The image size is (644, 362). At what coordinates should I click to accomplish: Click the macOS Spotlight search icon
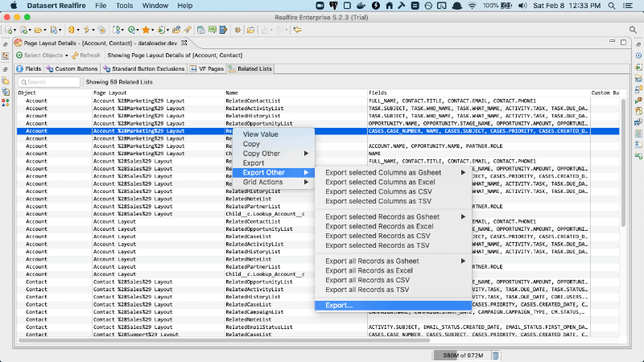pyautogui.click(x=612, y=6)
